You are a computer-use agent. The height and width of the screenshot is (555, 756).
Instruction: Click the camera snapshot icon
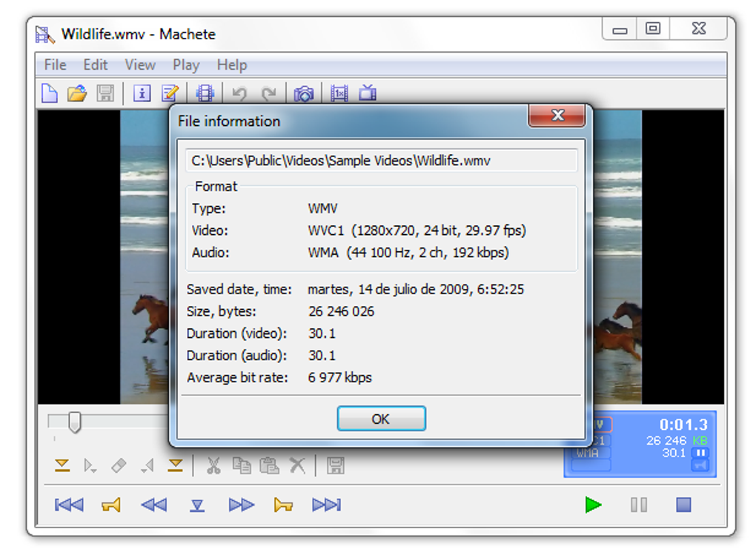304,93
